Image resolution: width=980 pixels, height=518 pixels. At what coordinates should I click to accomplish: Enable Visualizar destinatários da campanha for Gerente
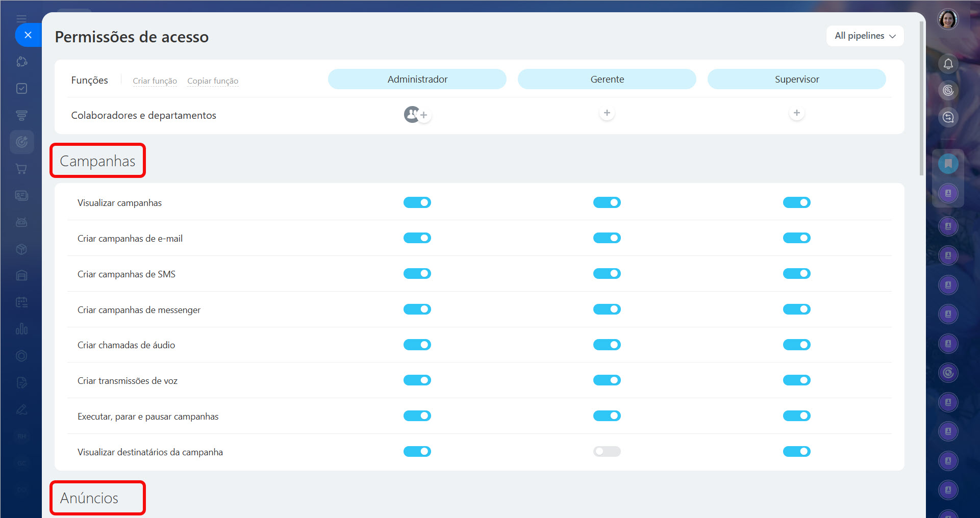(607, 451)
